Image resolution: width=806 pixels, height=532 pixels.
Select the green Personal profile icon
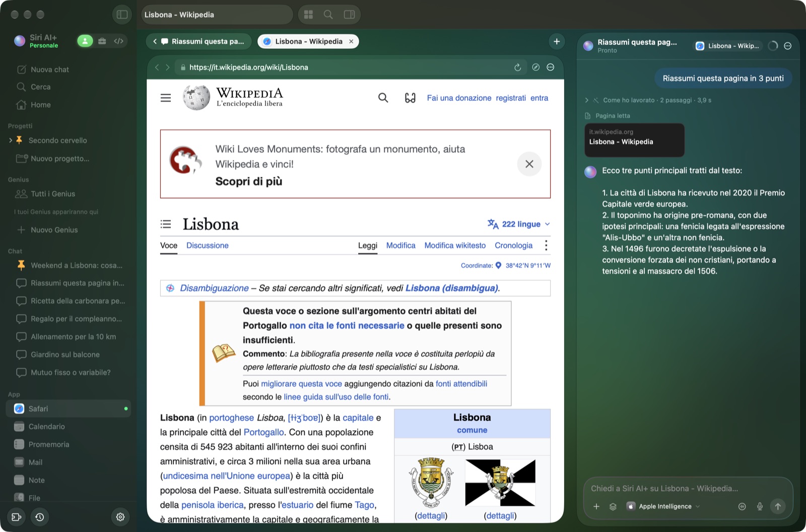tap(85, 41)
